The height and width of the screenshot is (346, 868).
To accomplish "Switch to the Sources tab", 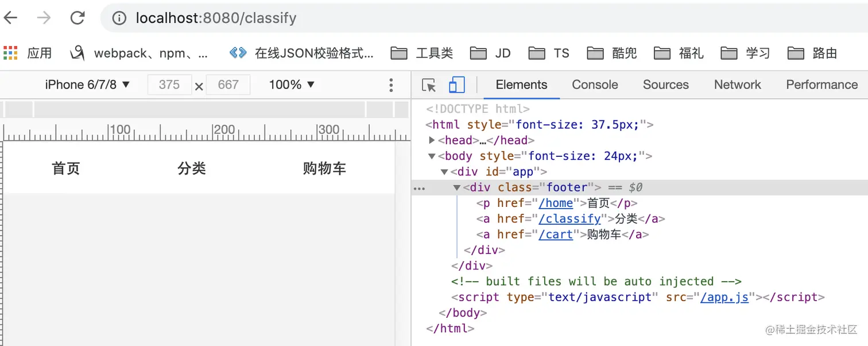I will point(665,84).
